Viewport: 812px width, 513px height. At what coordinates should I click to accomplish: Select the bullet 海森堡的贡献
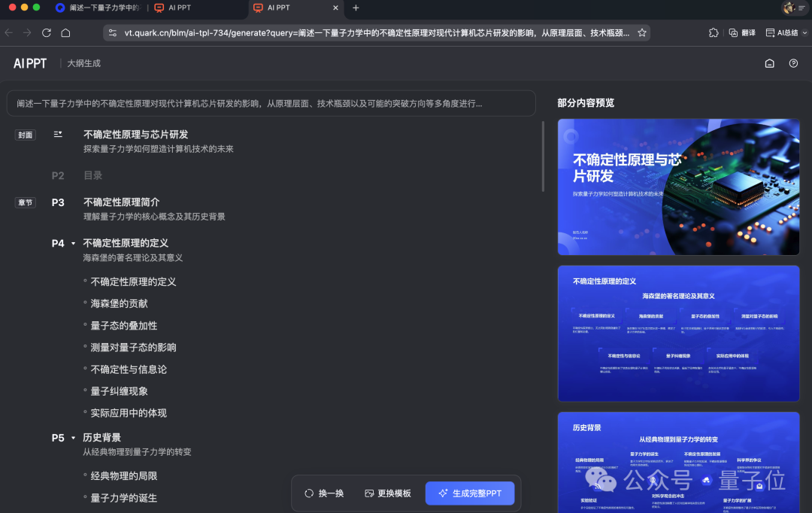119,304
